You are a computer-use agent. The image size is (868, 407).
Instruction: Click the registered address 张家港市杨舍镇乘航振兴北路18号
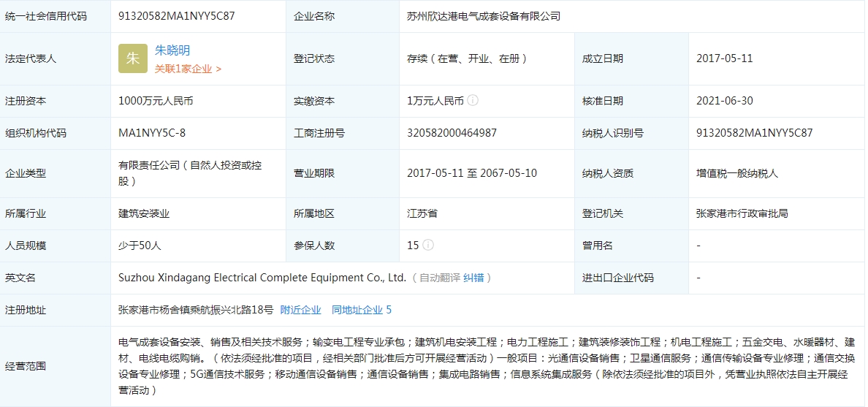[x=196, y=310]
